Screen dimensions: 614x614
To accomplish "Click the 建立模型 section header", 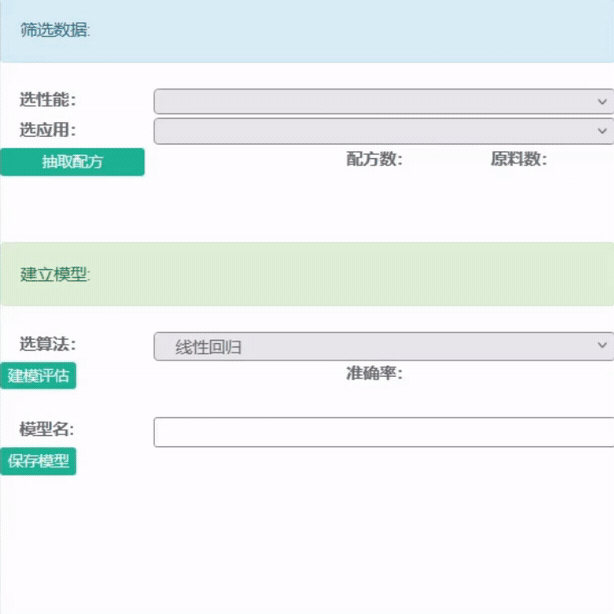I will [55, 274].
